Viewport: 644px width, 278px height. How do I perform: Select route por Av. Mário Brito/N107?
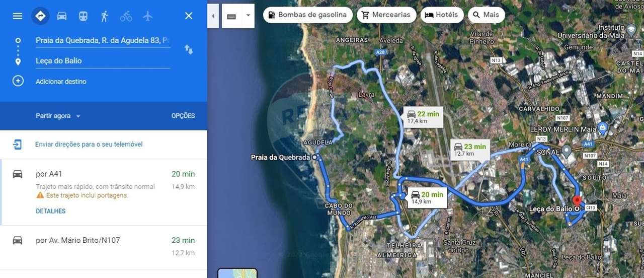[x=104, y=247]
